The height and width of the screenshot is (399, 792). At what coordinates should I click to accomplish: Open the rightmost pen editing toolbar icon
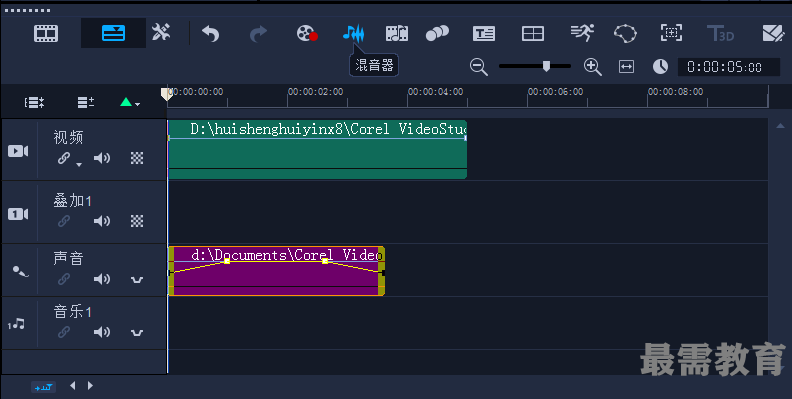(x=773, y=33)
